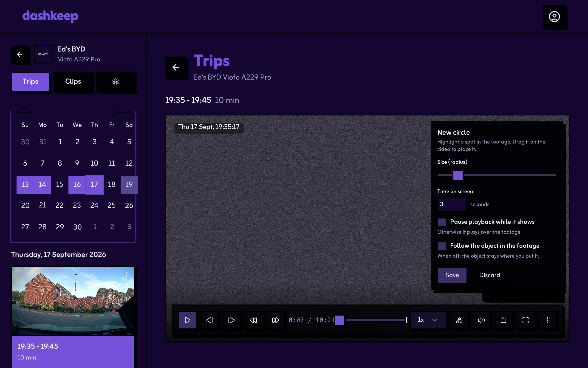Select September 30 in the calendar
The width and height of the screenshot is (588, 368).
77,227
